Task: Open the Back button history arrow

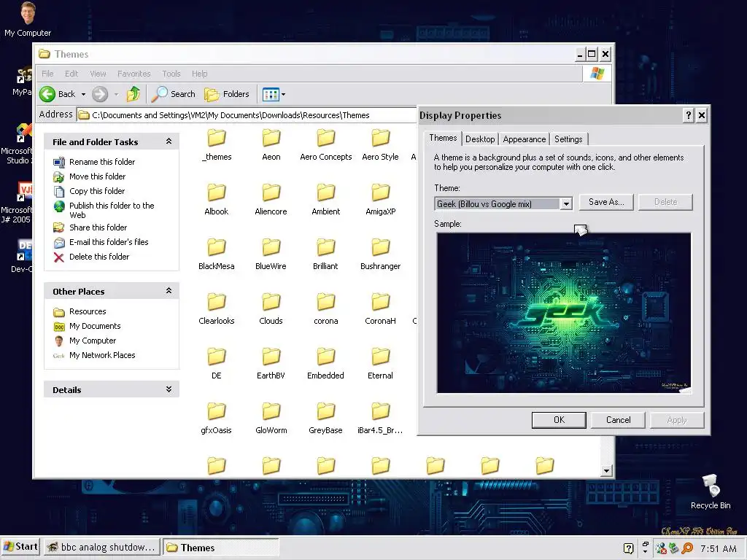Action: point(83,94)
